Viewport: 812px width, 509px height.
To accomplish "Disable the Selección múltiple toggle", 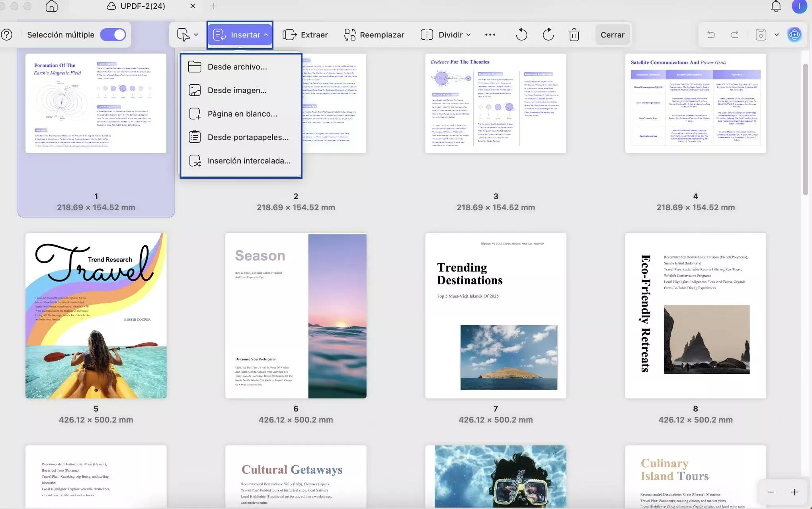I will point(113,35).
